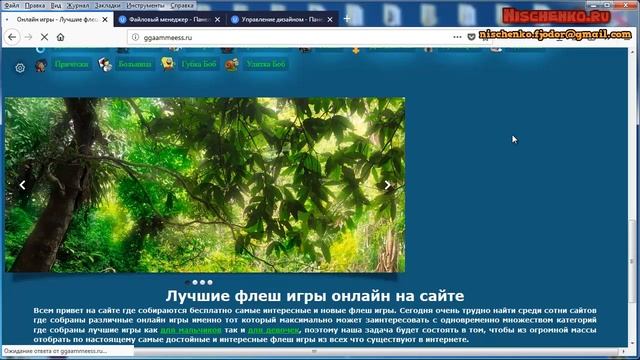Open the Губка Боб games category
The image size is (640, 360).
click(199, 64)
